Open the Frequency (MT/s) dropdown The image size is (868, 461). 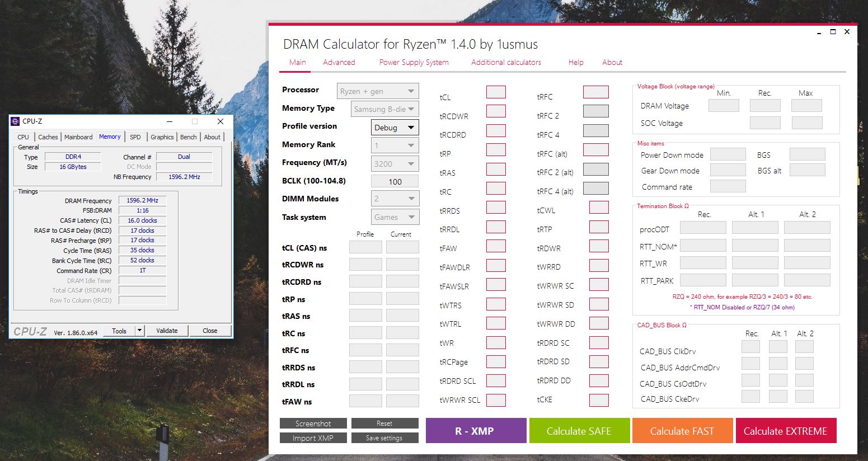tap(395, 164)
